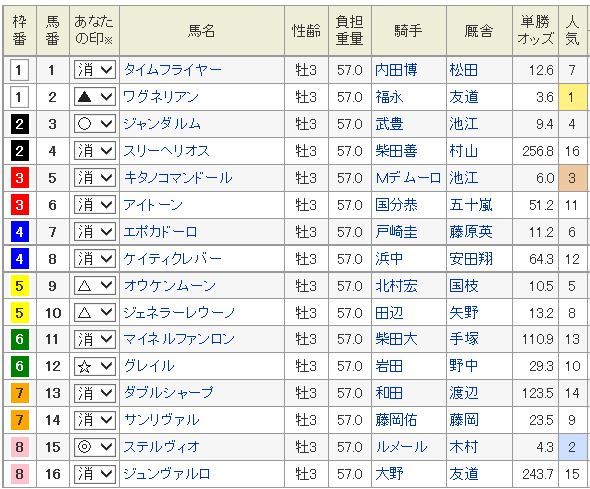Click trainer link 藤原英

click(x=471, y=232)
